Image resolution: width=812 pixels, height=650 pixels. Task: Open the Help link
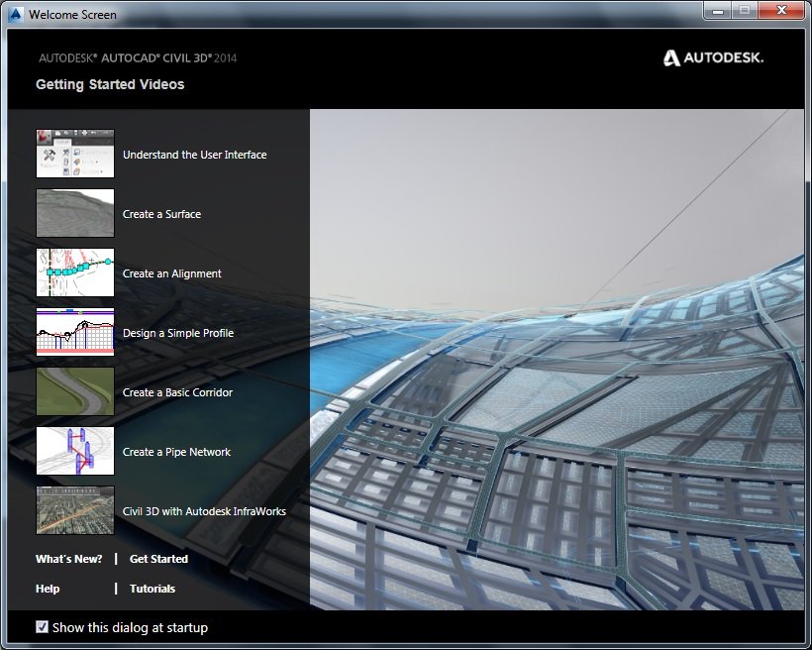tap(48, 589)
